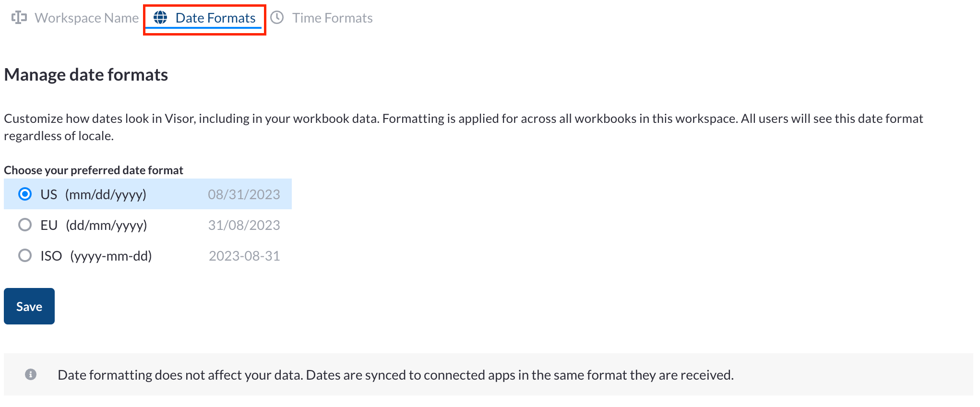Click the info icon in the bottom notice bar
The width and height of the screenshot is (980, 407).
(32, 375)
